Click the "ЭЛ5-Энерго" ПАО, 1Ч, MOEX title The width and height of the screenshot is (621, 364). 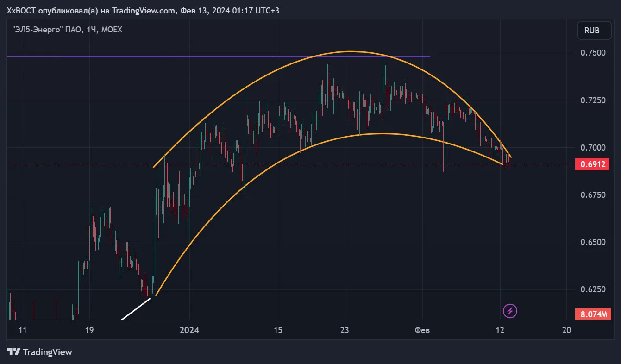pos(67,30)
